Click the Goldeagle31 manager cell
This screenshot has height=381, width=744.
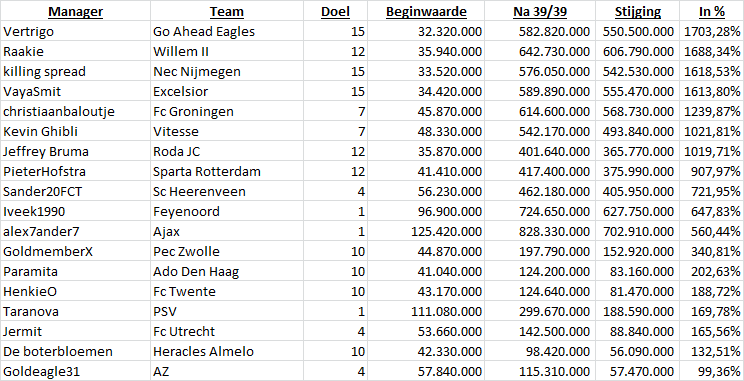(x=75, y=371)
